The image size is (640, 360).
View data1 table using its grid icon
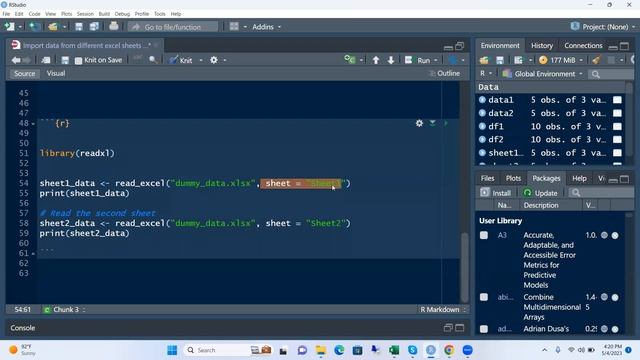pos(617,100)
